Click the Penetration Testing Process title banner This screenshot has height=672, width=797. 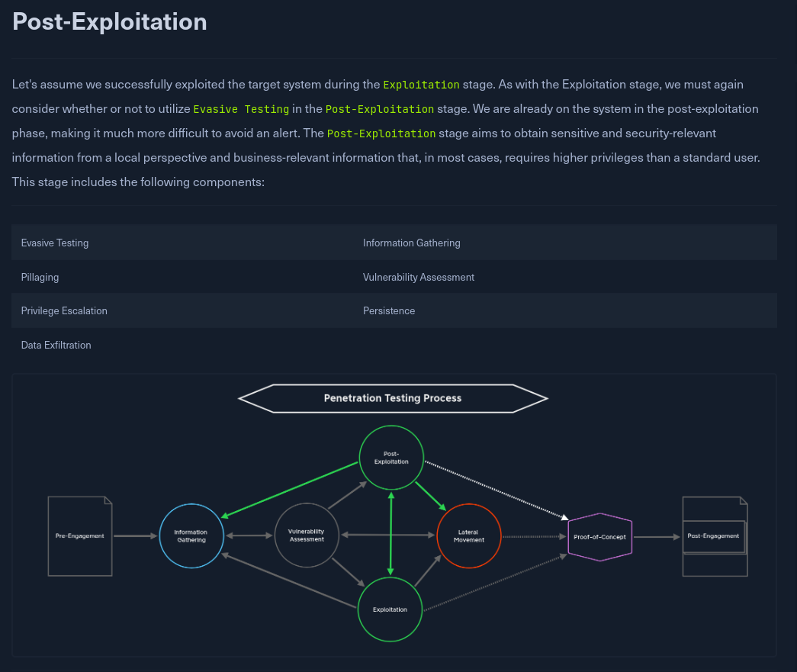click(393, 398)
